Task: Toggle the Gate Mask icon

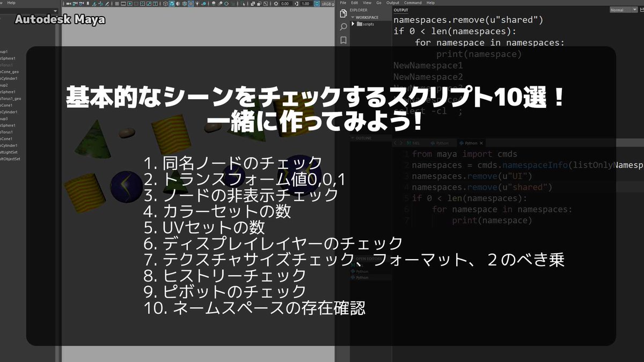Action: coord(136,4)
